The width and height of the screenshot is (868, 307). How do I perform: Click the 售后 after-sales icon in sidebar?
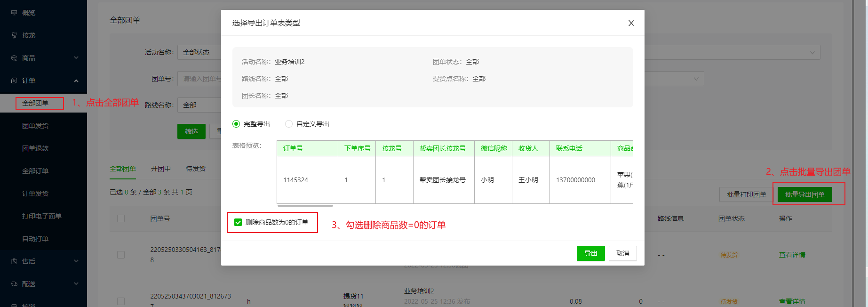point(14,261)
